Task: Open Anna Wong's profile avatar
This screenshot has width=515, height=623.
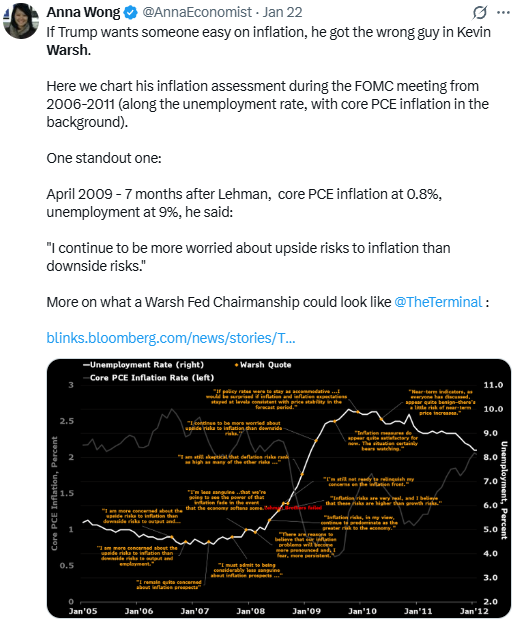Action: (x=21, y=21)
